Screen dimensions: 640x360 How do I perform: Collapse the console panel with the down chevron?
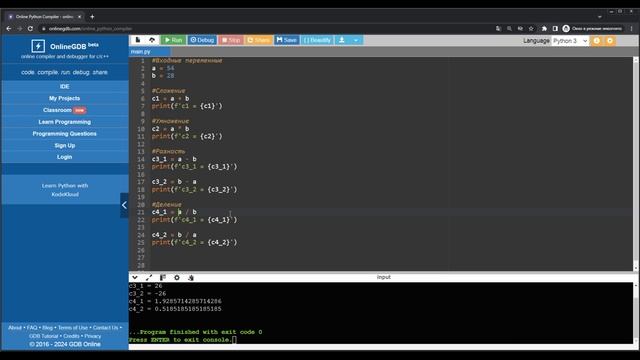(135, 278)
